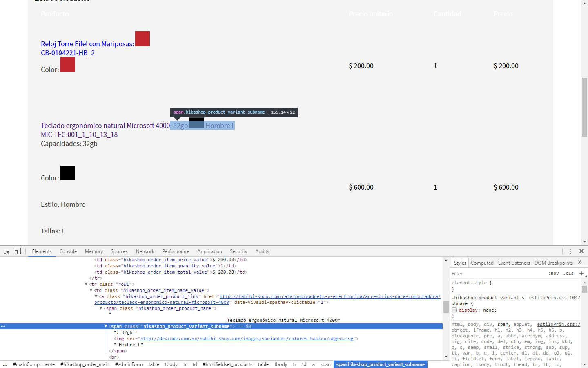
Task: Open the DOM Breakpoints sidebar tab
Action: point(554,263)
